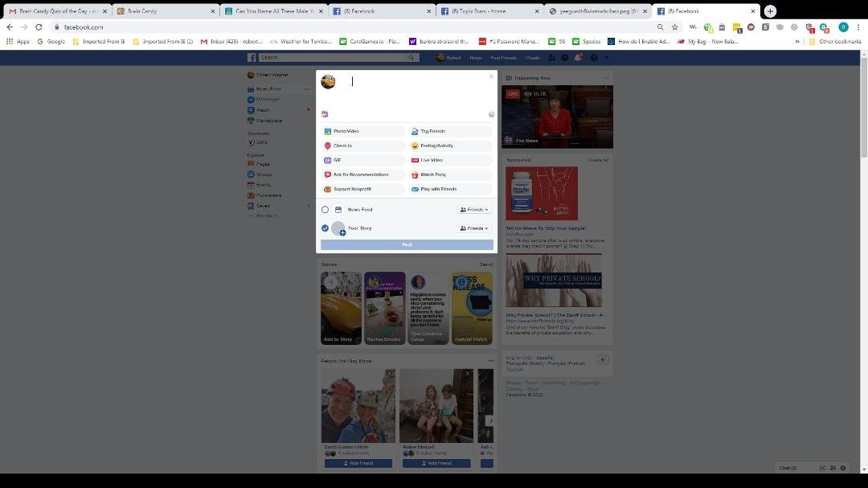Click the Facebook search field
868x488 pixels.
[x=332, y=58]
